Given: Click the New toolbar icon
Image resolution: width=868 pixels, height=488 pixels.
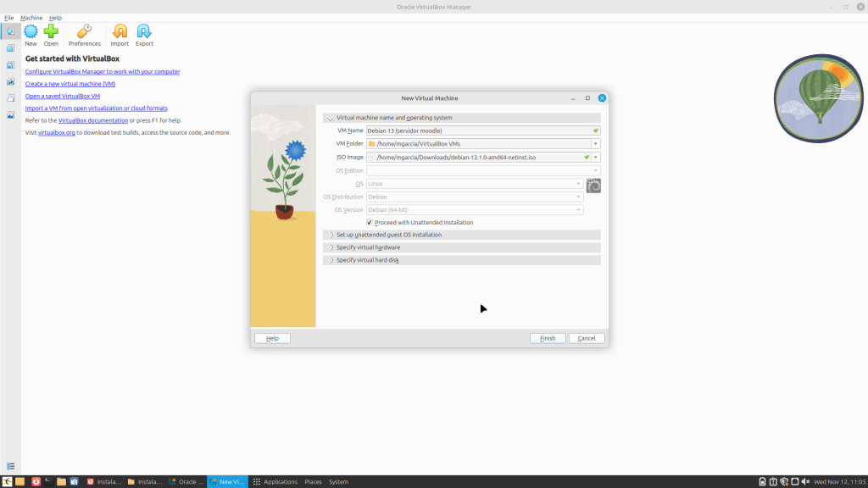Looking at the screenshot, I should 31,32.
